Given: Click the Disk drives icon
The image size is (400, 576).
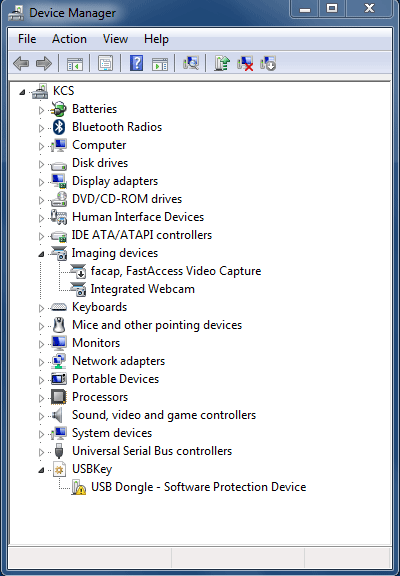Looking at the screenshot, I should click(59, 166).
